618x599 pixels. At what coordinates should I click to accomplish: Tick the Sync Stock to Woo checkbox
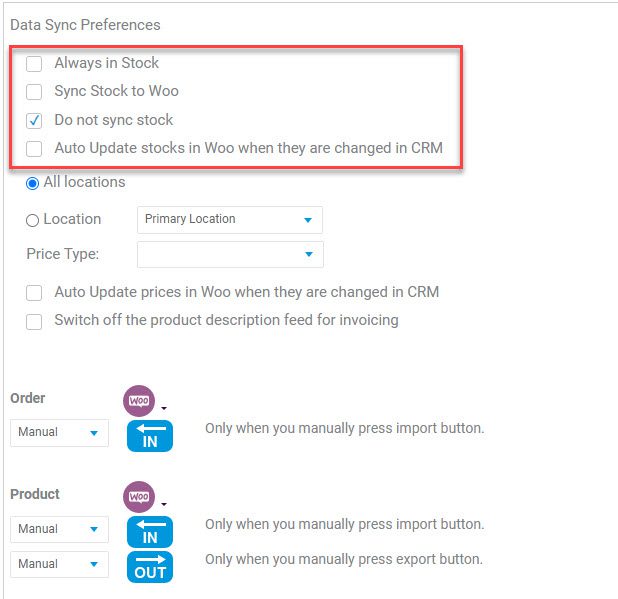click(x=34, y=92)
